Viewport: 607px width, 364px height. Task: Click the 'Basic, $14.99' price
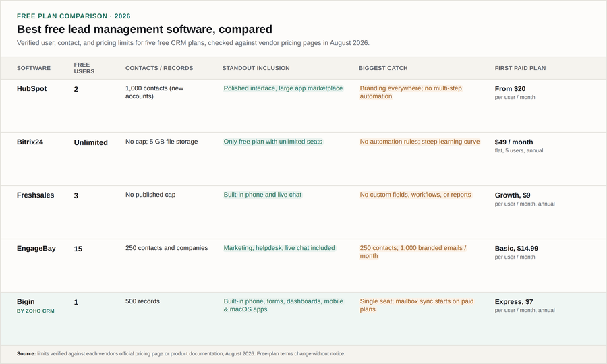point(517,248)
